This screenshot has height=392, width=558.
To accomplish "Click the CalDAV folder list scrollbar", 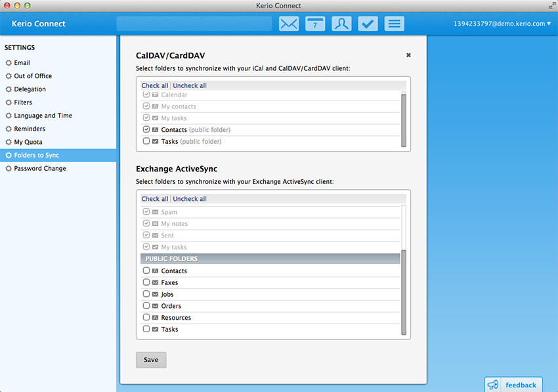I will pos(404,120).
